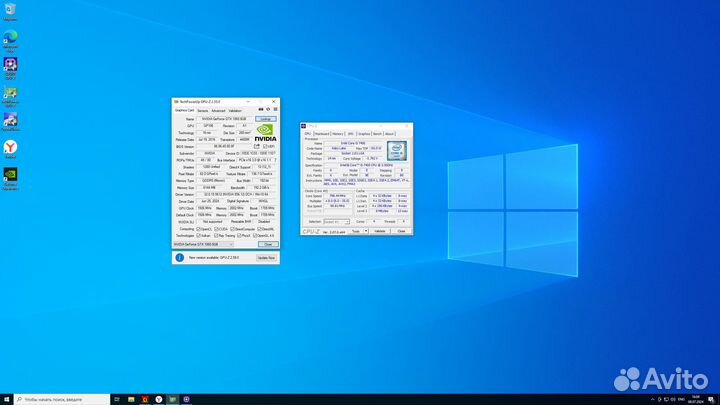720x405 pixels.
Task: Switch to the Sensors tab in GPU-Z
Action: (202, 111)
